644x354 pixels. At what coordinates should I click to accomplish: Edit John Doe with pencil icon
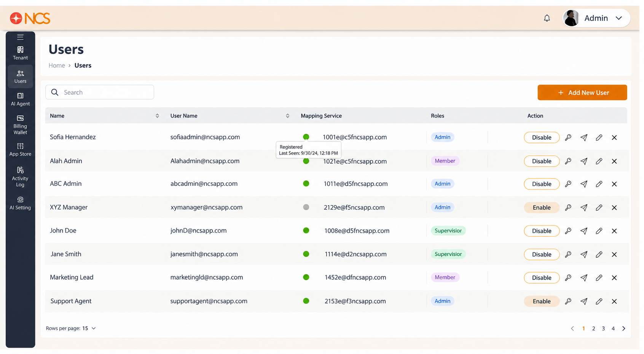click(x=599, y=231)
